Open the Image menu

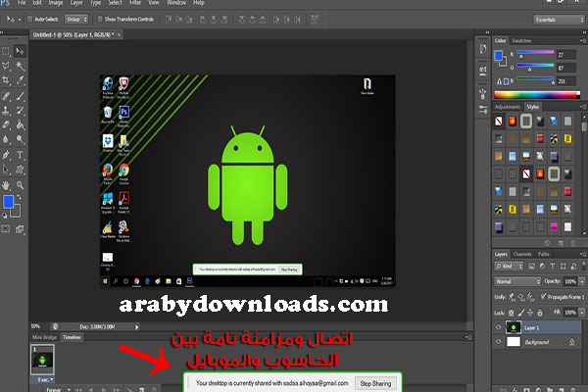(56, 3)
